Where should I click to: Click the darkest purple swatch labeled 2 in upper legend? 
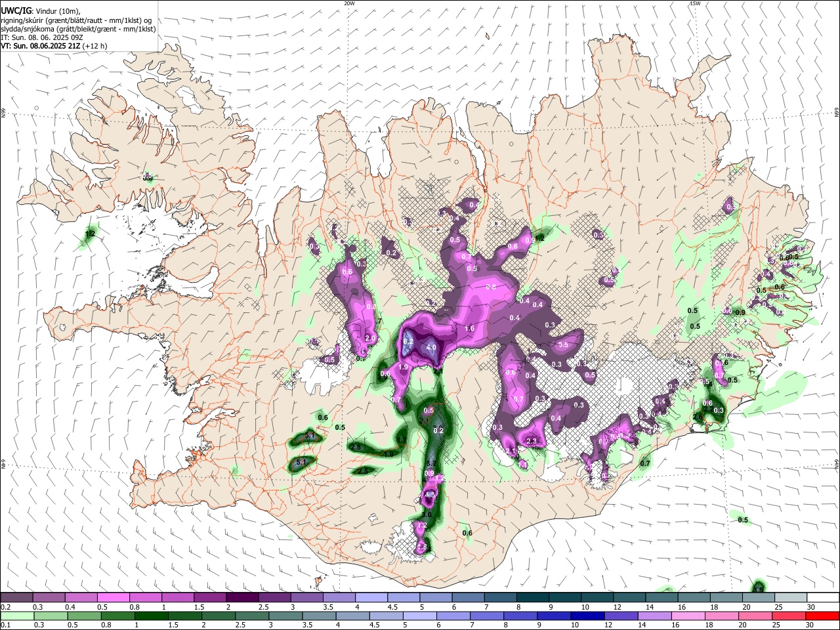pyautogui.click(x=242, y=598)
